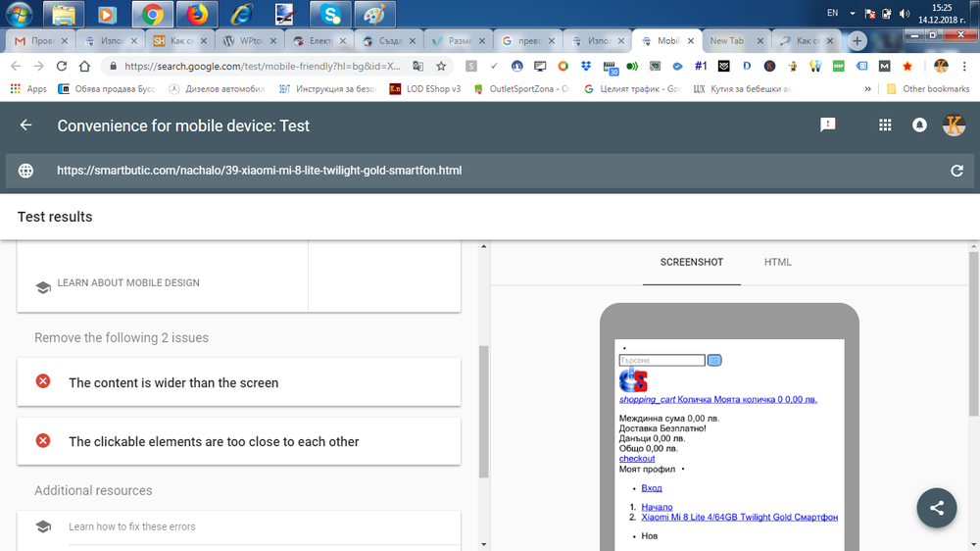Select the SCREENSHOT tab
Screen dimensions: 980x551
691,263
